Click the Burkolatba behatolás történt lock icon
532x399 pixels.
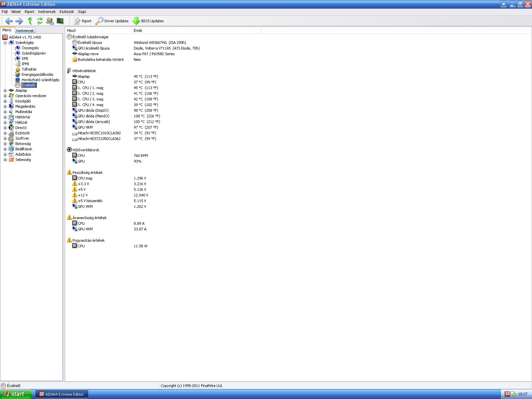click(x=75, y=60)
